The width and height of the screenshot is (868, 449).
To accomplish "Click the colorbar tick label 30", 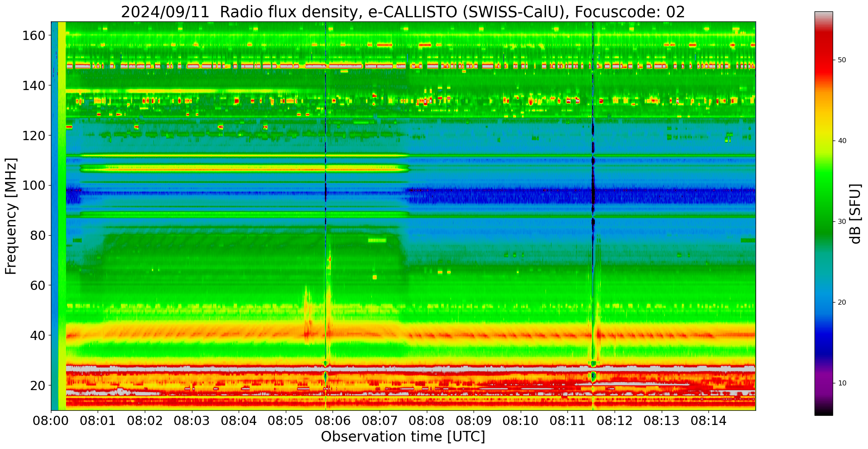I will coord(842,222).
